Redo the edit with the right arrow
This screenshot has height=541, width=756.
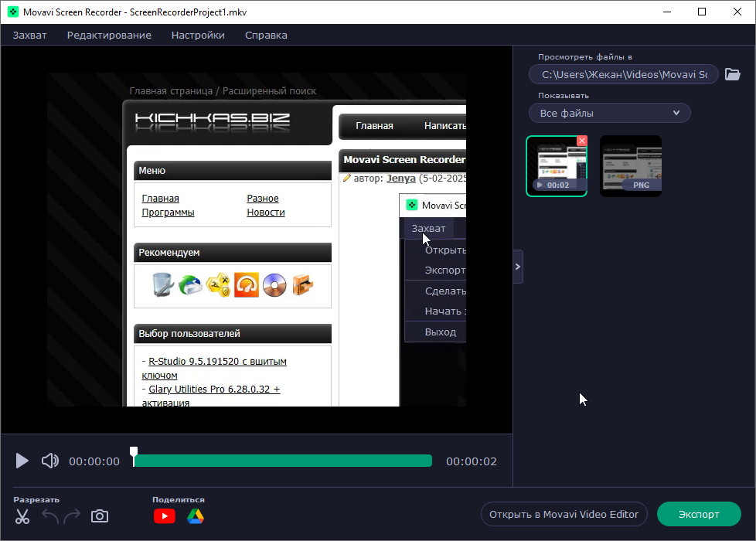point(73,516)
